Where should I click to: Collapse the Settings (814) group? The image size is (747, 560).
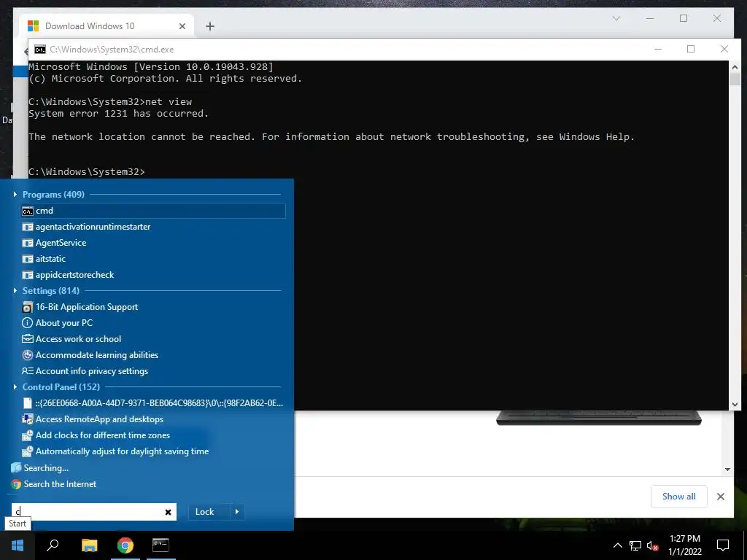pyautogui.click(x=15, y=290)
